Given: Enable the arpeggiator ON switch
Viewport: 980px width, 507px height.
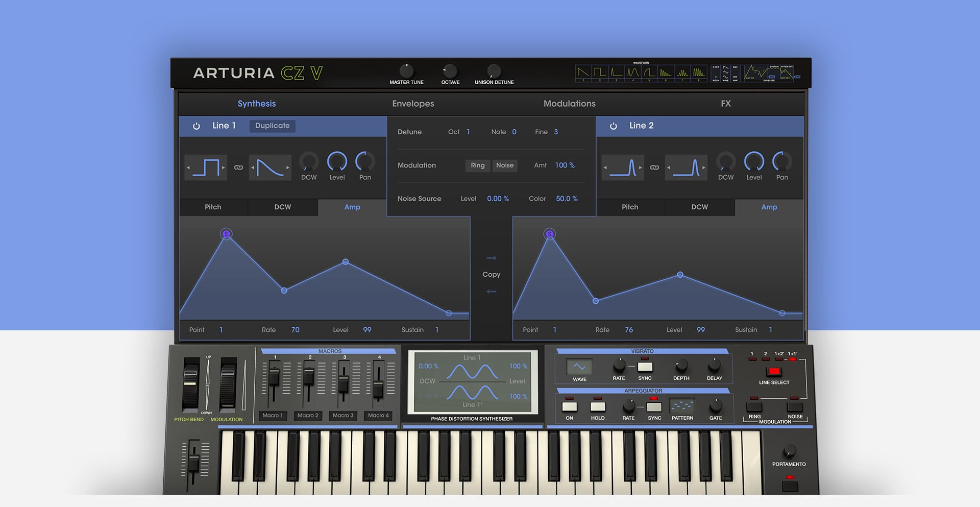Looking at the screenshot, I should [570, 407].
